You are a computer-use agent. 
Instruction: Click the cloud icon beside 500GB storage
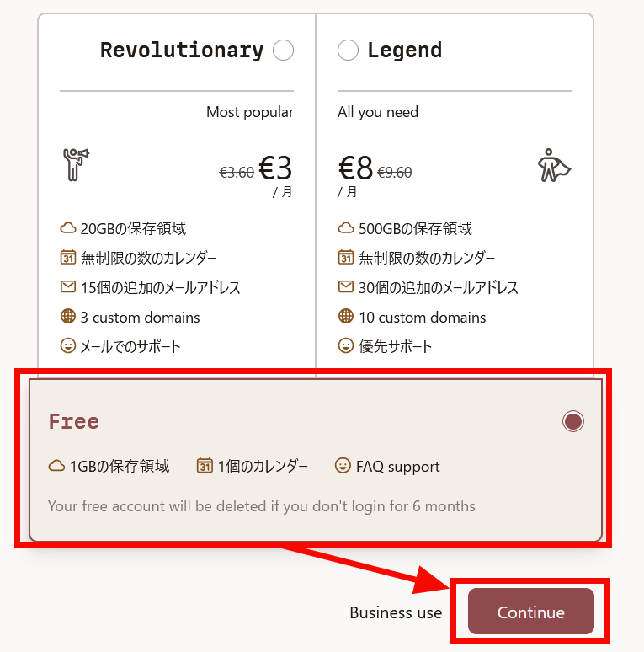pos(345,228)
